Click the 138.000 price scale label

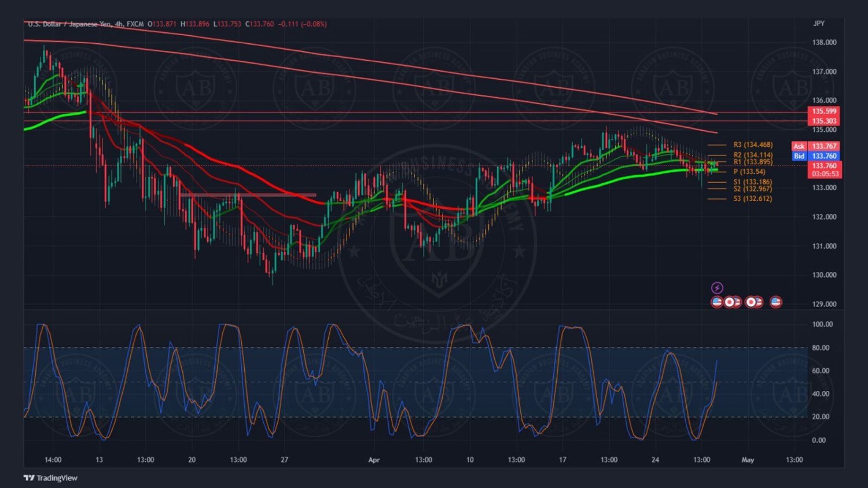(x=825, y=43)
